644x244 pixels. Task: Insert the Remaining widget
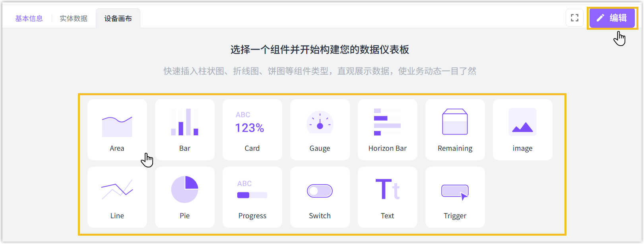click(x=455, y=129)
